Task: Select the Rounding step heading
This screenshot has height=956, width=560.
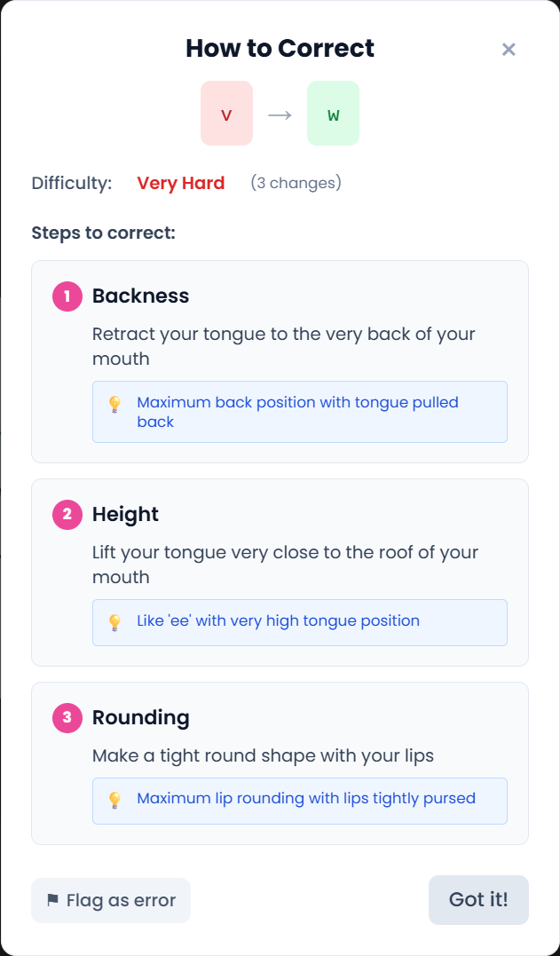Action: click(x=140, y=718)
